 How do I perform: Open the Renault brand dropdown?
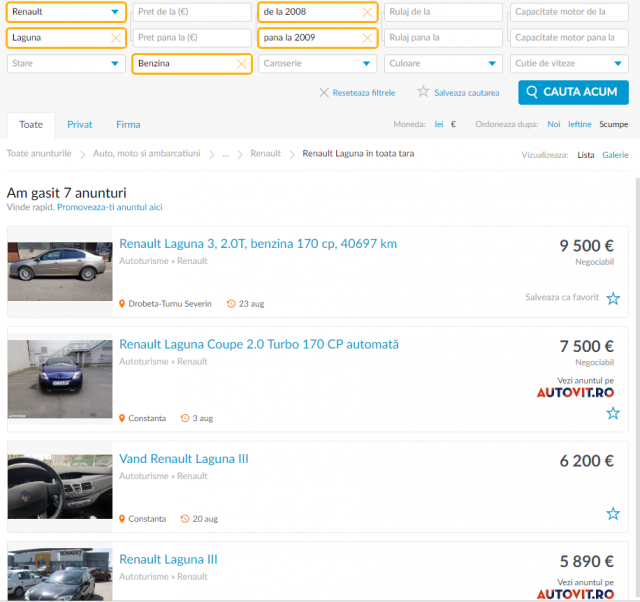tap(66, 12)
